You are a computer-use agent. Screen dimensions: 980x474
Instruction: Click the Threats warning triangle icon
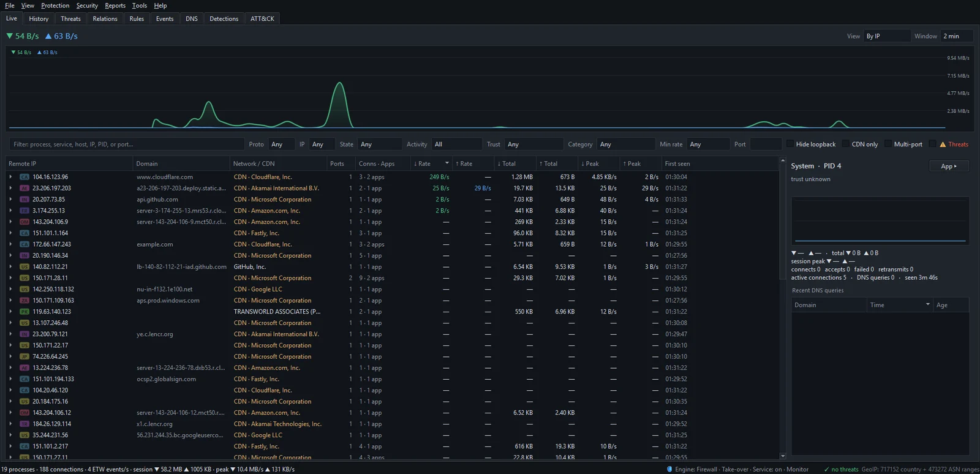[x=943, y=145]
